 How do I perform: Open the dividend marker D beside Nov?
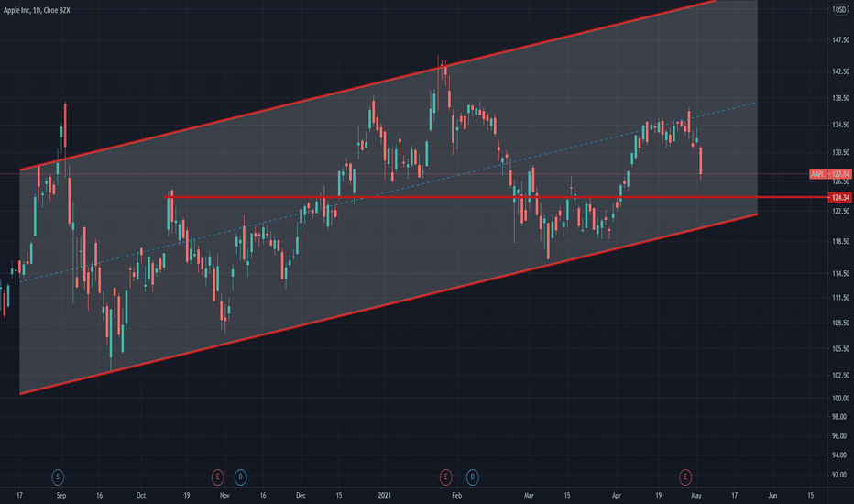point(240,477)
